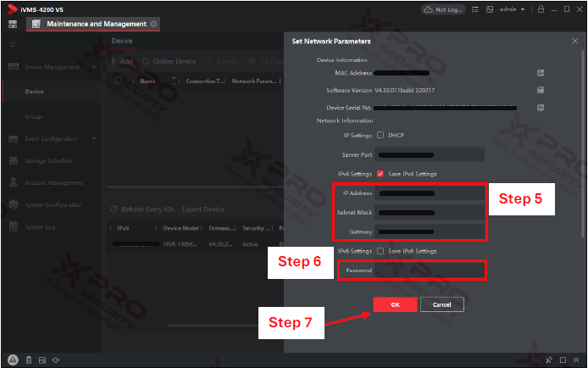Click the Active security status cell

pos(250,244)
